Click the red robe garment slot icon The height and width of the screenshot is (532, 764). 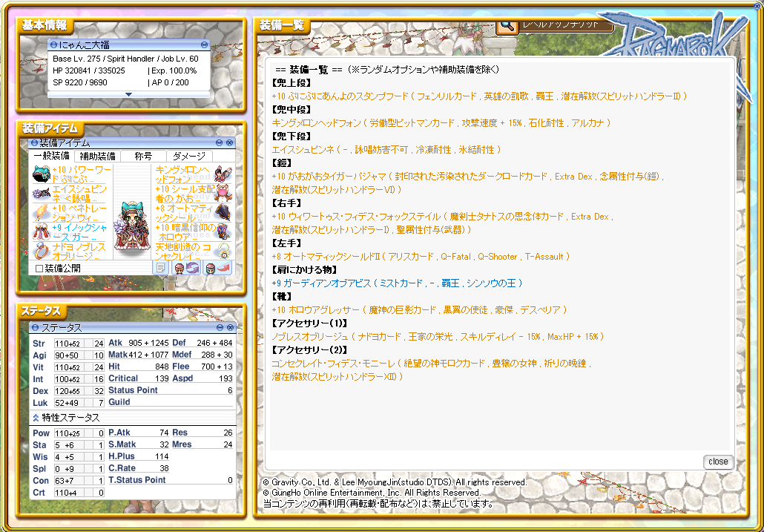click(x=41, y=232)
